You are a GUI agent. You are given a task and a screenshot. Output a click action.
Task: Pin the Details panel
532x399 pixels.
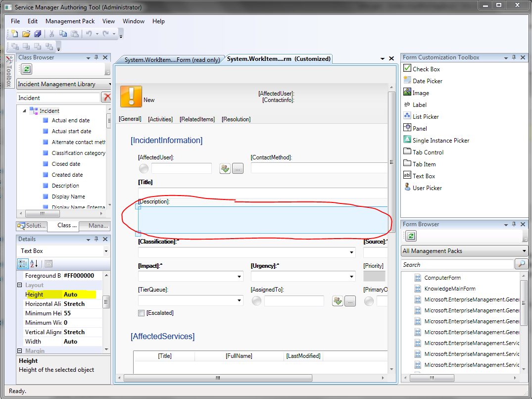(97, 239)
